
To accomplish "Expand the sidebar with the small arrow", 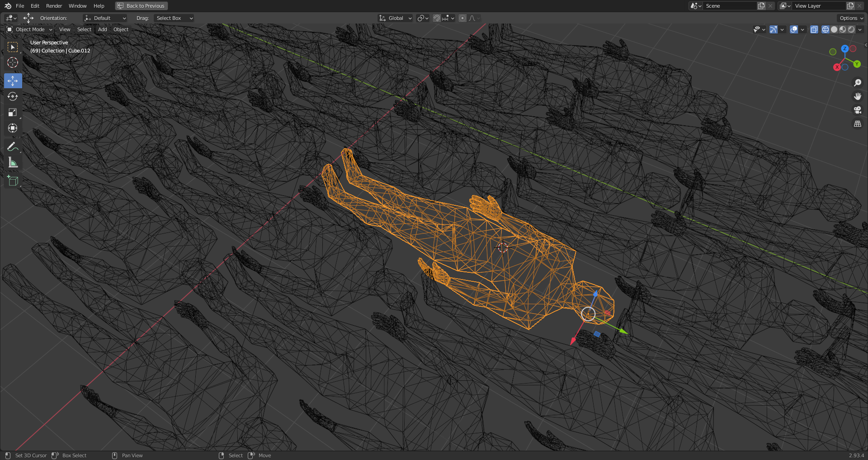I will point(865,45).
